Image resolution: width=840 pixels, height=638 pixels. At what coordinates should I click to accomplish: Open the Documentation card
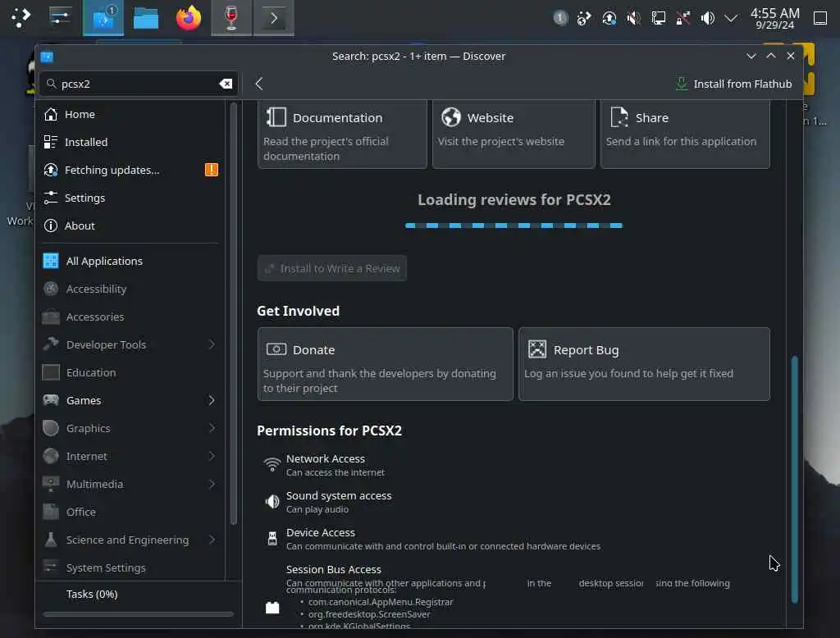pos(342,134)
